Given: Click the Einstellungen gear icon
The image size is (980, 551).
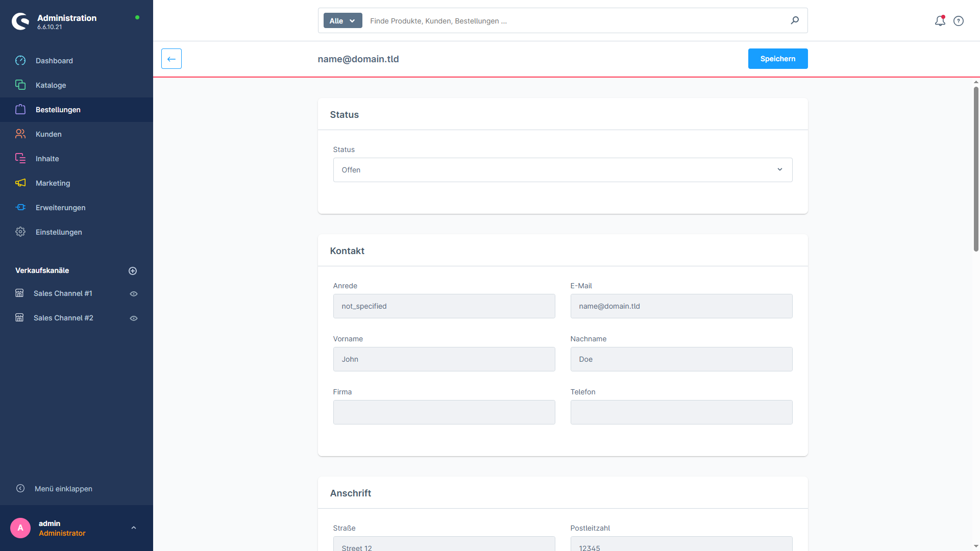Looking at the screenshot, I should (20, 232).
